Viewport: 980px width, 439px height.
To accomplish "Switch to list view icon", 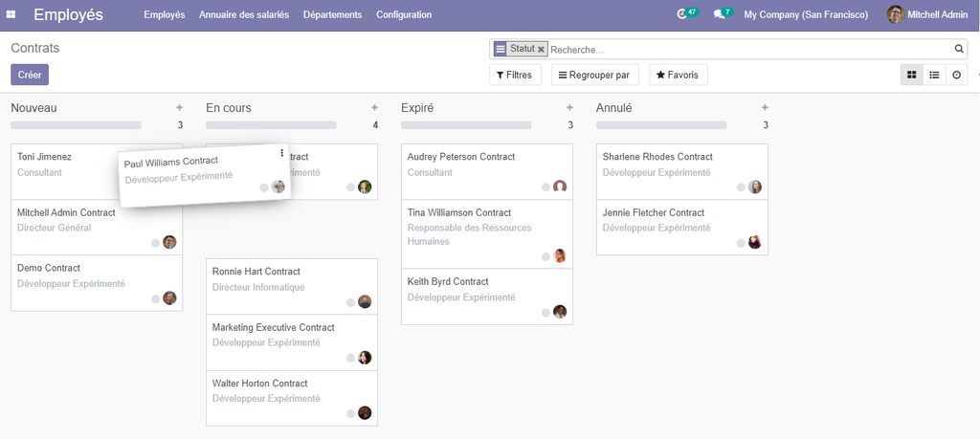I will point(934,75).
